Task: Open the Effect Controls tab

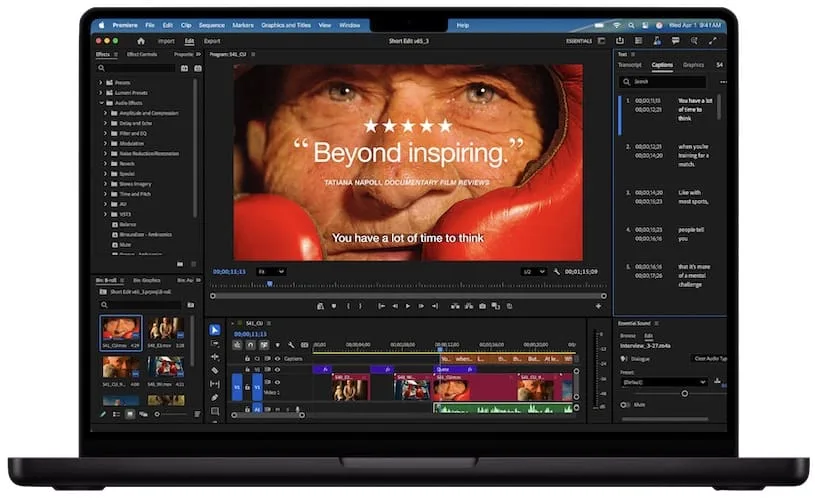Action: [x=142, y=54]
